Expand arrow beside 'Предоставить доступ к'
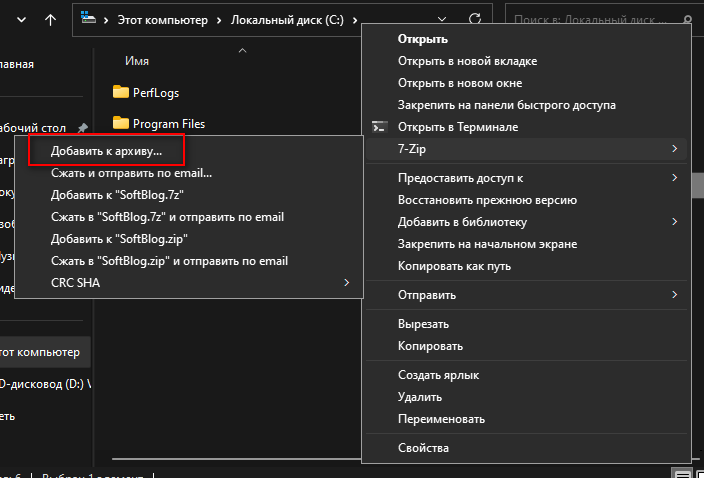The height and width of the screenshot is (478, 704). 674,178
